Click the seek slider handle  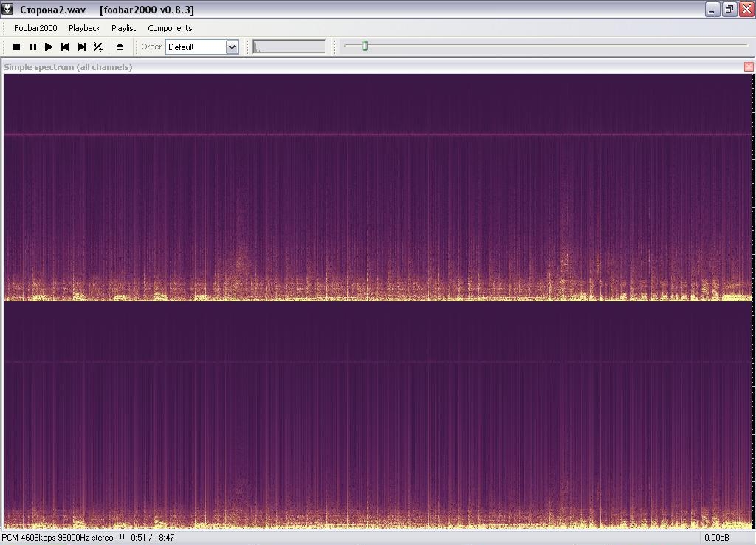365,46
